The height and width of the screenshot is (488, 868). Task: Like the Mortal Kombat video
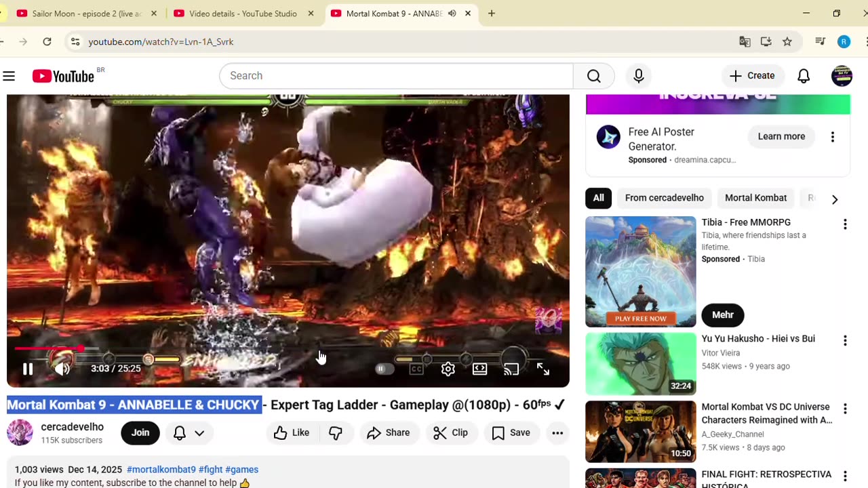[x=292, y=433]
